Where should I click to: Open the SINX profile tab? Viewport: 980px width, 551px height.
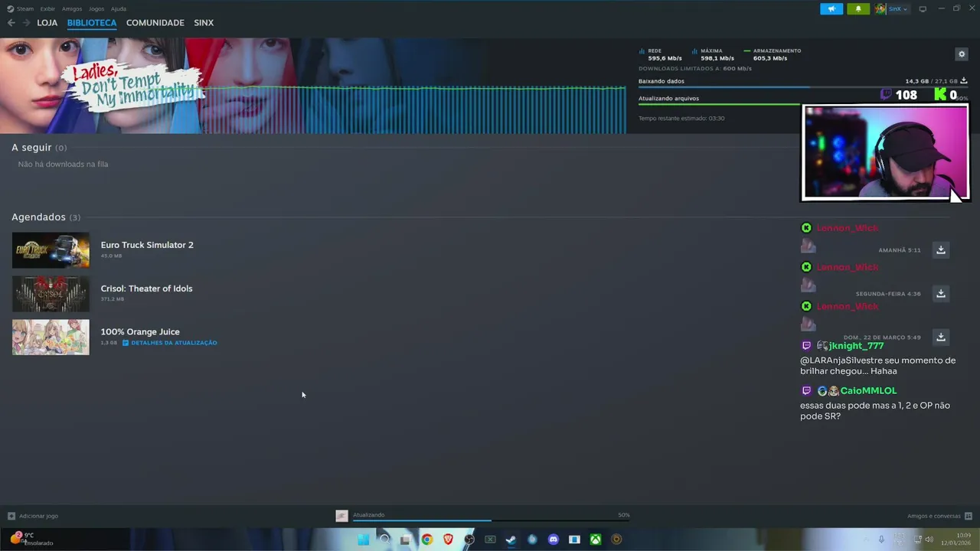pos(204,23)
